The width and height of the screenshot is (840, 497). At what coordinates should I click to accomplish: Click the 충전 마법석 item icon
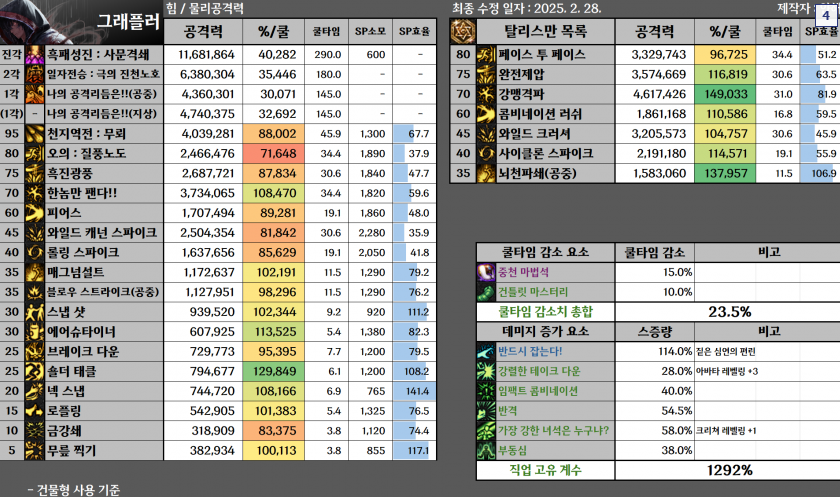point(487,272)
